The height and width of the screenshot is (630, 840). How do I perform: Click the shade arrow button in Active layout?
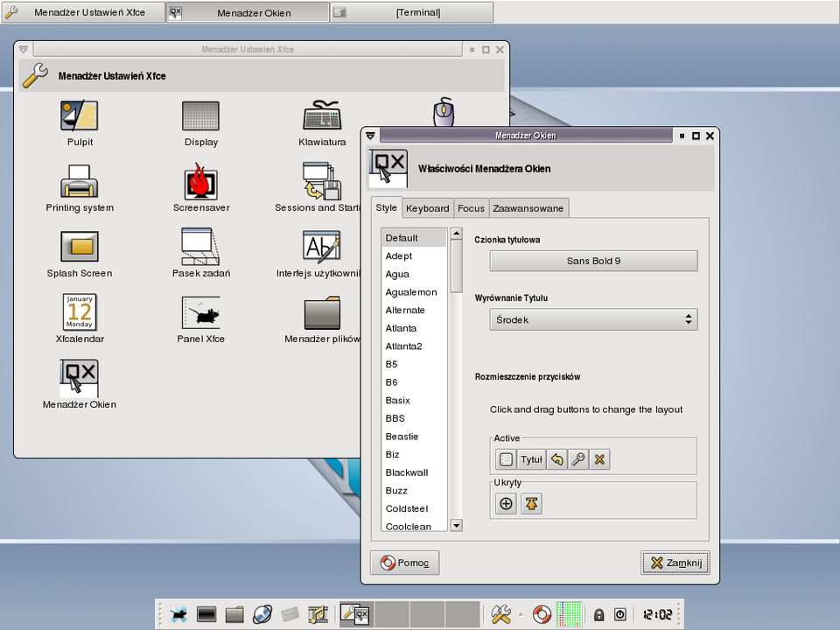click(x=557, y=459)
